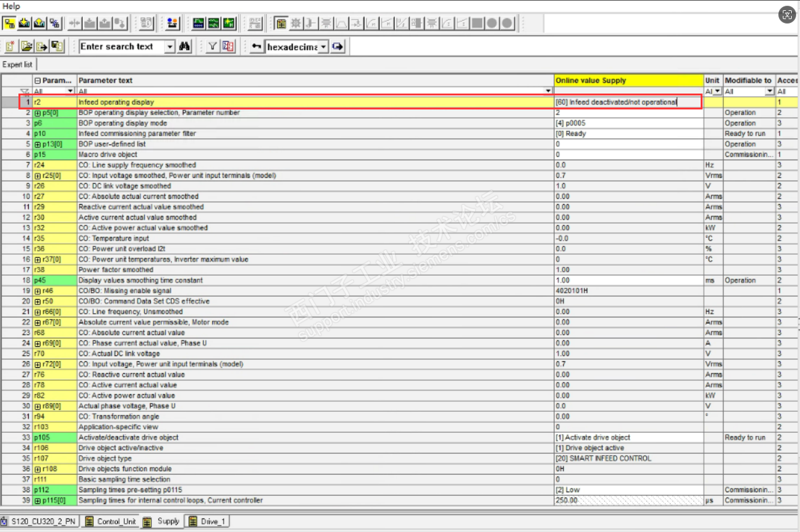Click the upload from target device icon
Viewport: 800px width, 532px height.
[x=39, y=24]
